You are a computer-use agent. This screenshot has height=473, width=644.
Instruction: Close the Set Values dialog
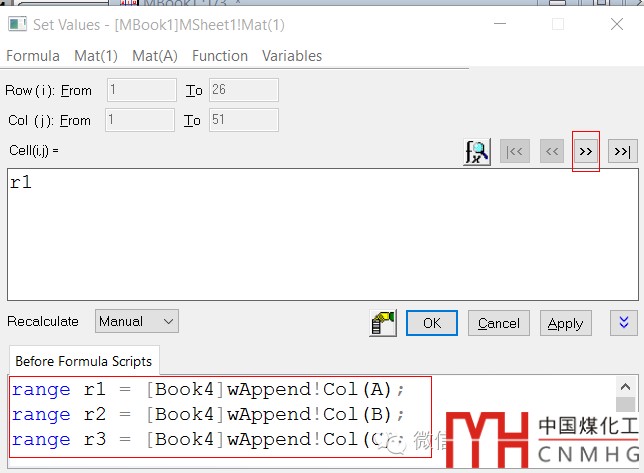click(x=617, y=24)
